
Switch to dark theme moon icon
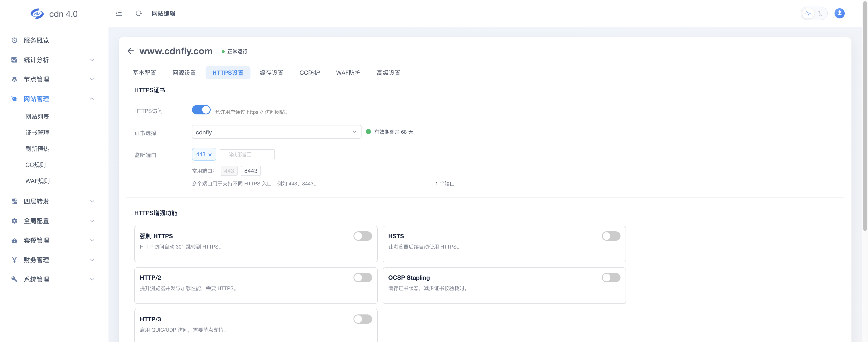[820, 14]
